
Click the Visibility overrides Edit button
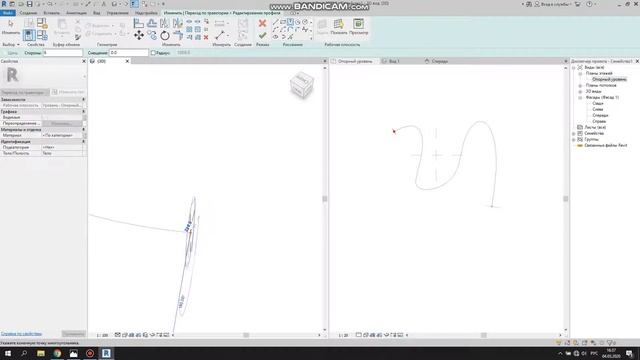pos(61,123)
